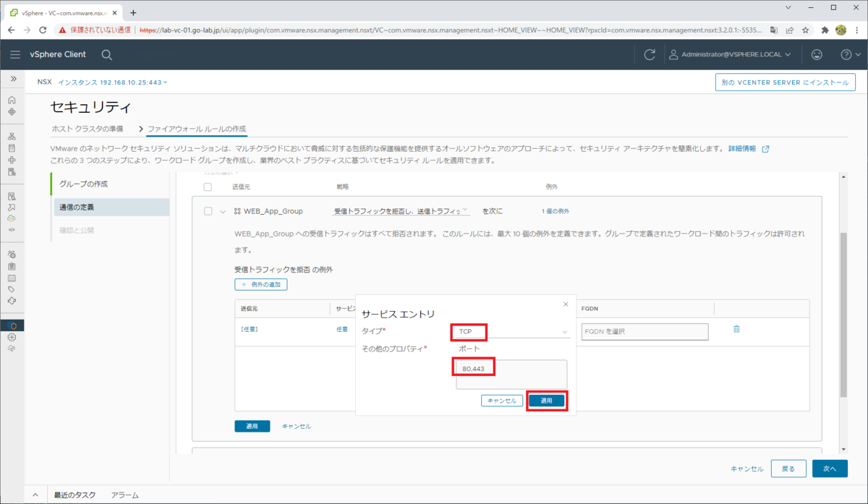
Task: Collapse the WEB_App_Group rule row
Action: tap(223, 211)
